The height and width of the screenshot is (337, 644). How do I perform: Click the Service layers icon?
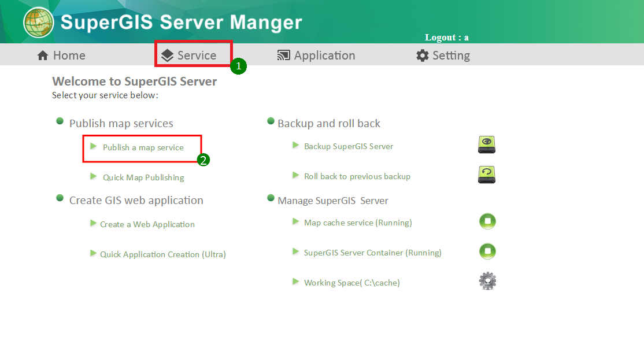(x=167, y=55)
